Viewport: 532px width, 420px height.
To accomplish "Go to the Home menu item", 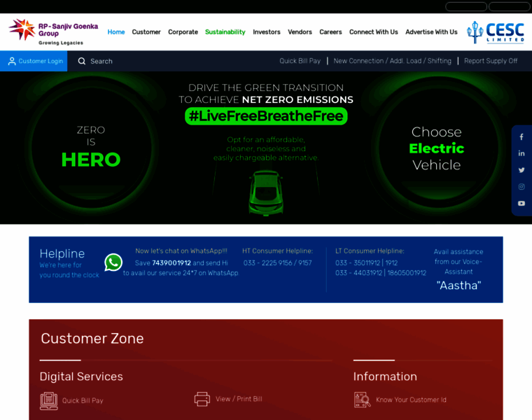I will (116, 32).
